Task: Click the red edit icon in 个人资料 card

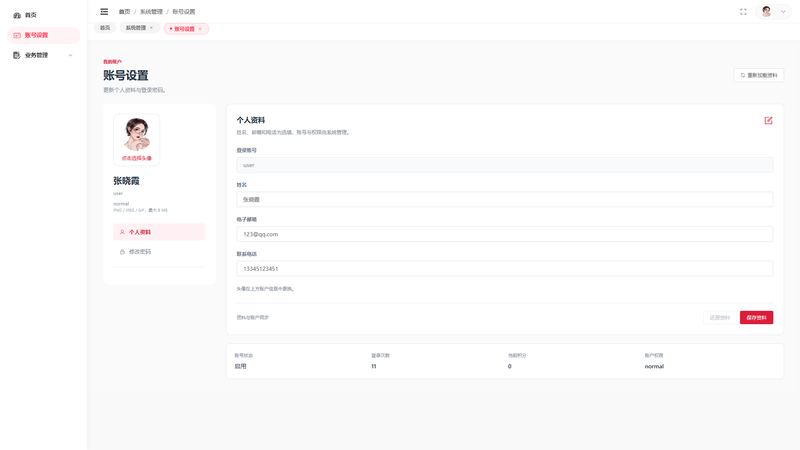Action: [x=768, y=120]
